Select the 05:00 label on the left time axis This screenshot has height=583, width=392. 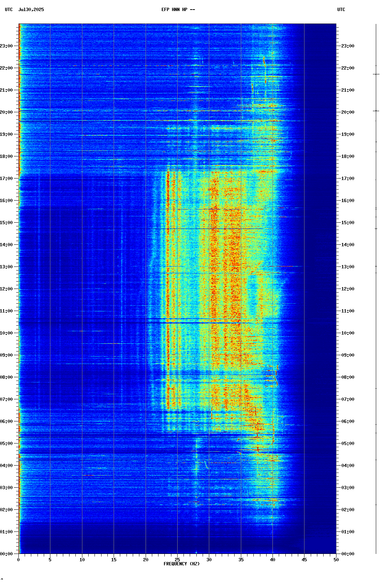(x=6, y=444)
